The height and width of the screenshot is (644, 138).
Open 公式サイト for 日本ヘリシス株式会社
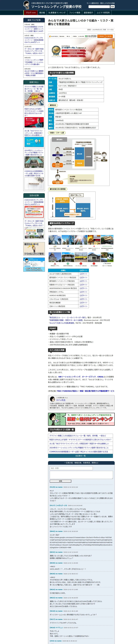coord(83,306)
